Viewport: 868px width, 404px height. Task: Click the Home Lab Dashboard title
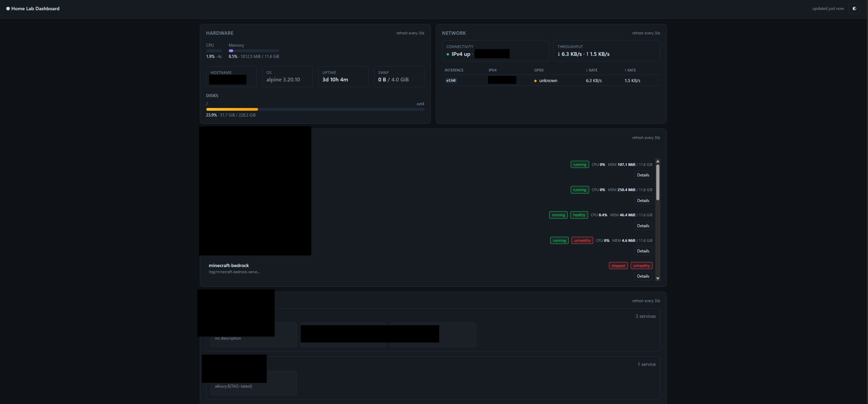coord(35,9)
